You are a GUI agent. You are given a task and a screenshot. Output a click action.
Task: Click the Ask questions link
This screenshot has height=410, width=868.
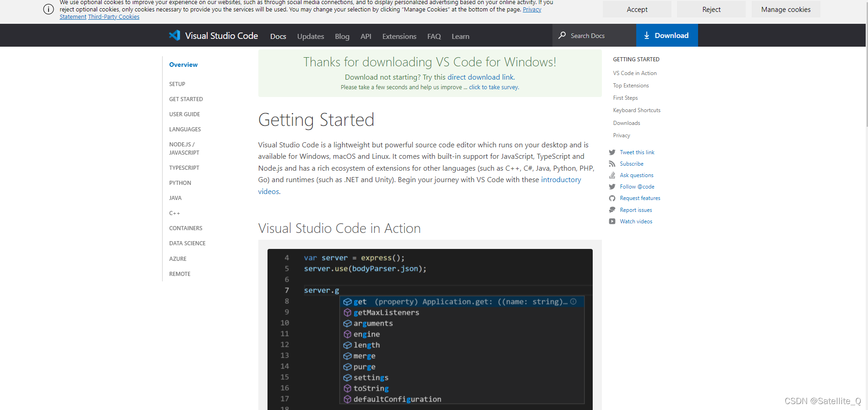[x=637, y=175]
